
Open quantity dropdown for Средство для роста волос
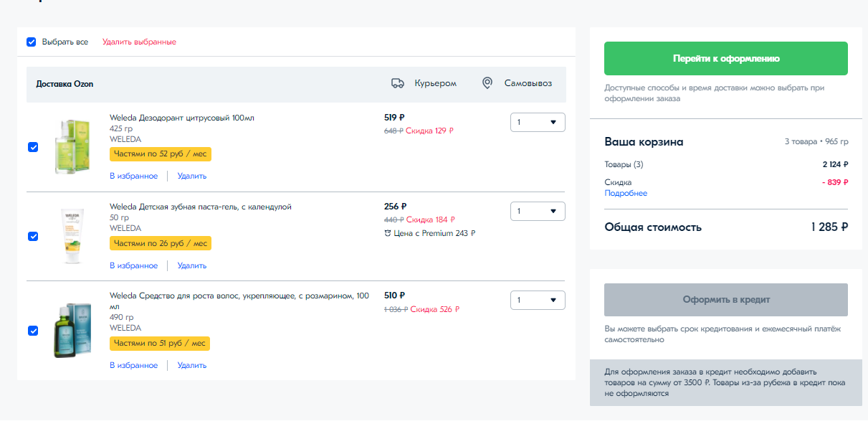click(538, 300)
